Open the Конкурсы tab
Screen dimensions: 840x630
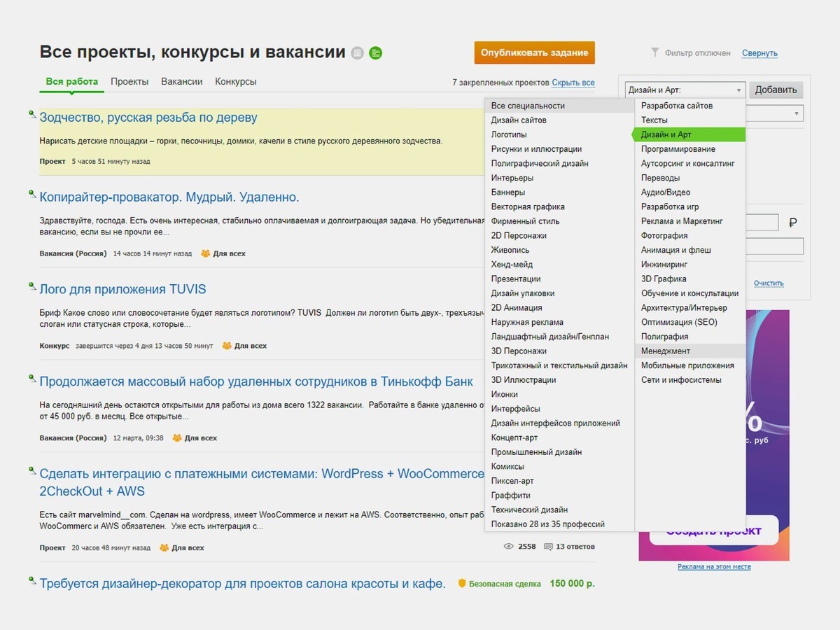tap(235, 81)
